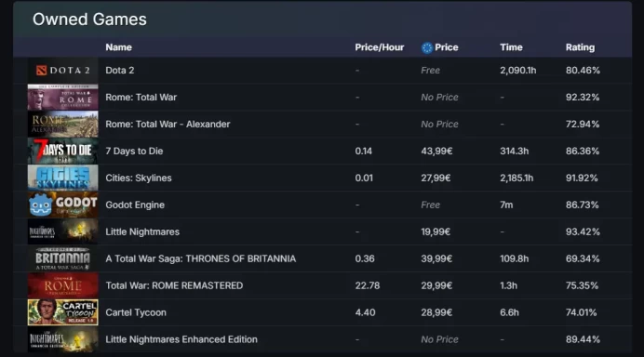
Task: Select Godot Engine rating 86.73%
Action: point(582,205)
